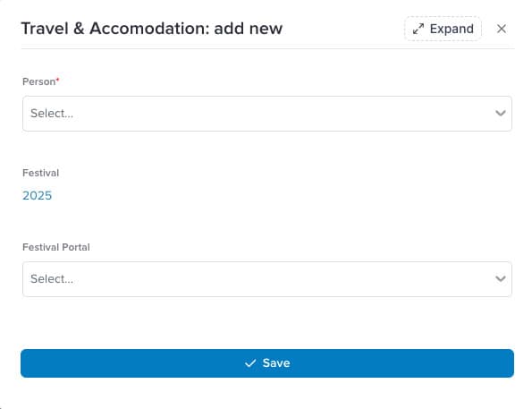Click the diagonal arrows expand icon

(x=418, y=29)
